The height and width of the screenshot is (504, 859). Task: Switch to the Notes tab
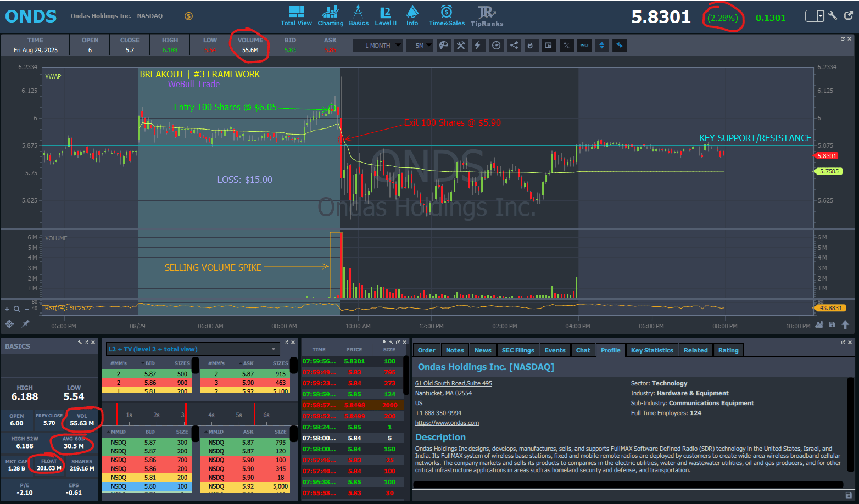click(455, 350)
